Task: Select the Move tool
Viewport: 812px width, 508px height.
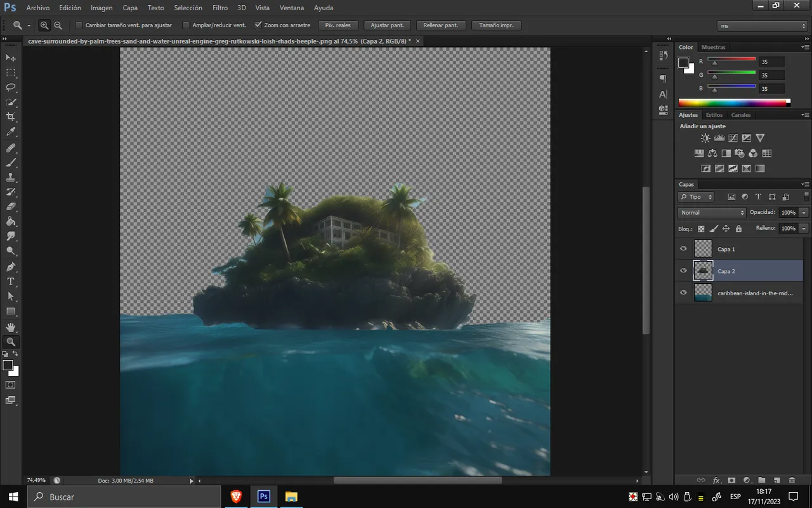Action: click(x=11, y=58)
